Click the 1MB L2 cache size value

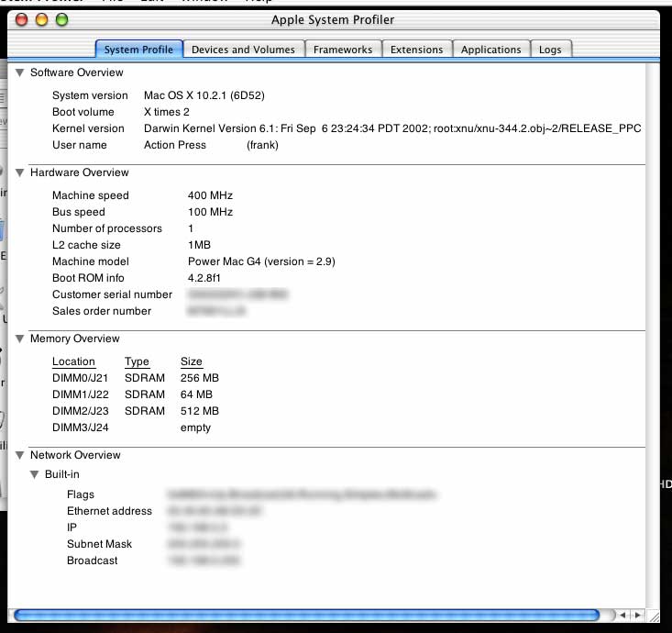pos(199,245)
